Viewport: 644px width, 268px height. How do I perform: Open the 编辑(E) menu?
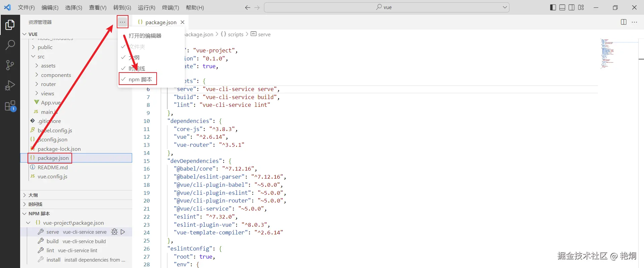coord(50,7)
